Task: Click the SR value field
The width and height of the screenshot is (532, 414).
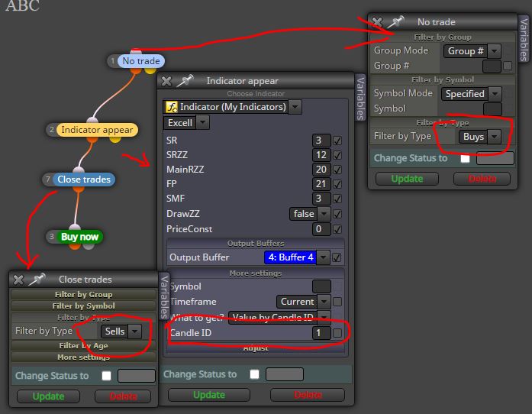Action: pos(321,141)
